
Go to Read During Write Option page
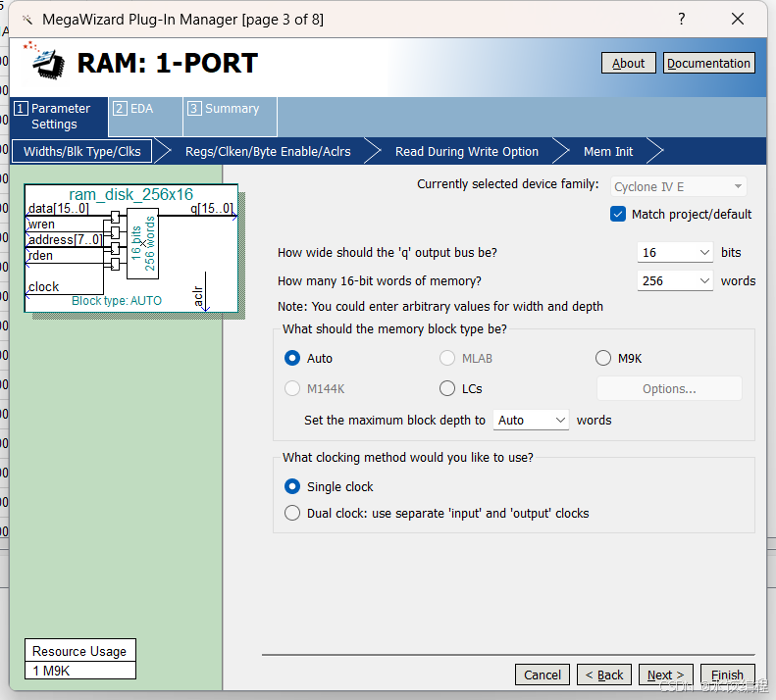(x=467, y=151)
